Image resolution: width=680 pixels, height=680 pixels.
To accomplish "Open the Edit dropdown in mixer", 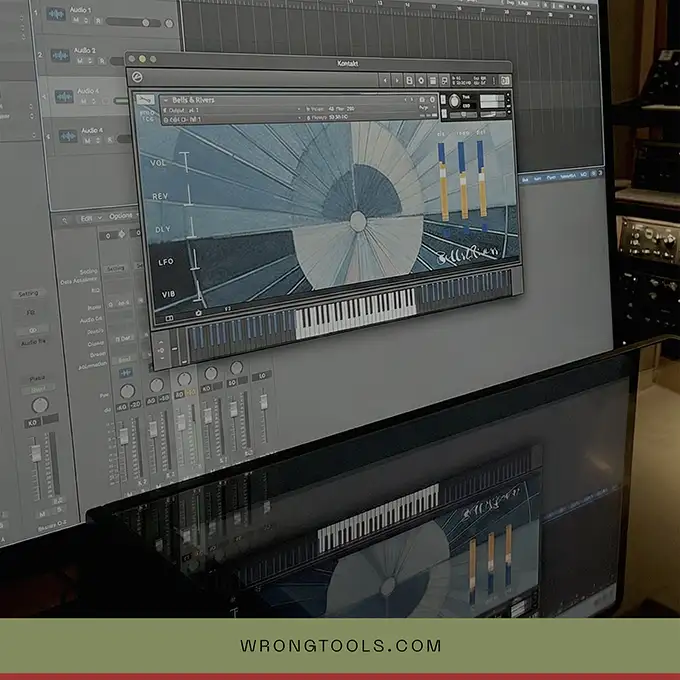I will pyautogui.click(x=91, y=217).
